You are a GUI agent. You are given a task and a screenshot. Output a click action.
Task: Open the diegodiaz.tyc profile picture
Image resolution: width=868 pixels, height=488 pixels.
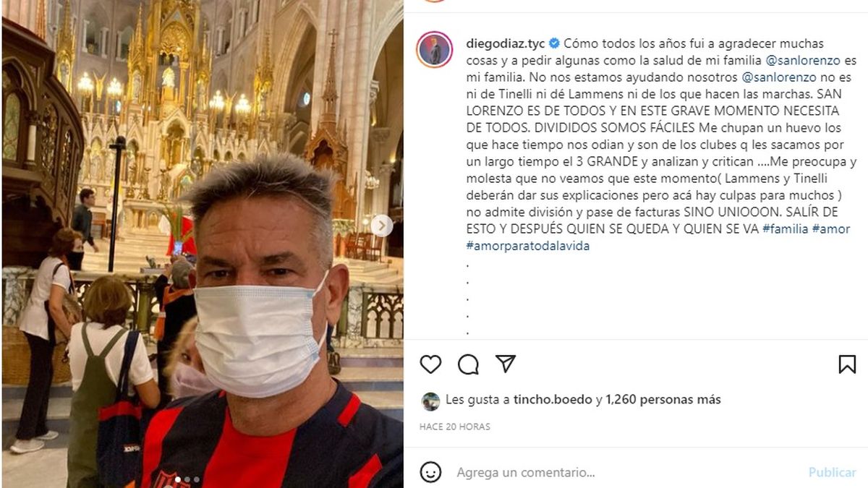click(435, 50)
